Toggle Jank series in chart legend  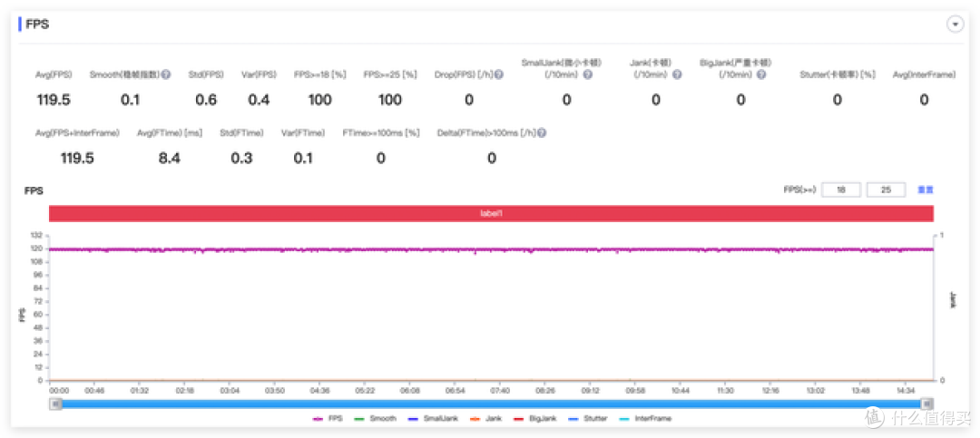pos(485,419)
